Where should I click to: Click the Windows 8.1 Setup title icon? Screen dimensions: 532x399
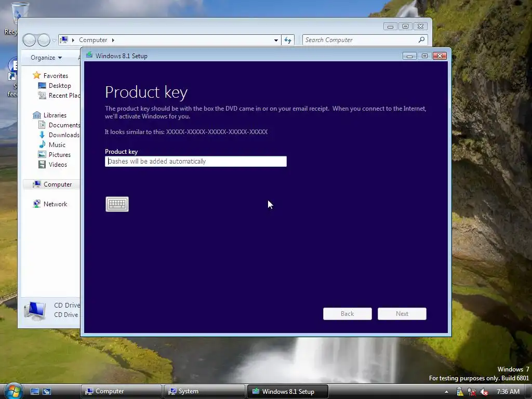[89, 55]
